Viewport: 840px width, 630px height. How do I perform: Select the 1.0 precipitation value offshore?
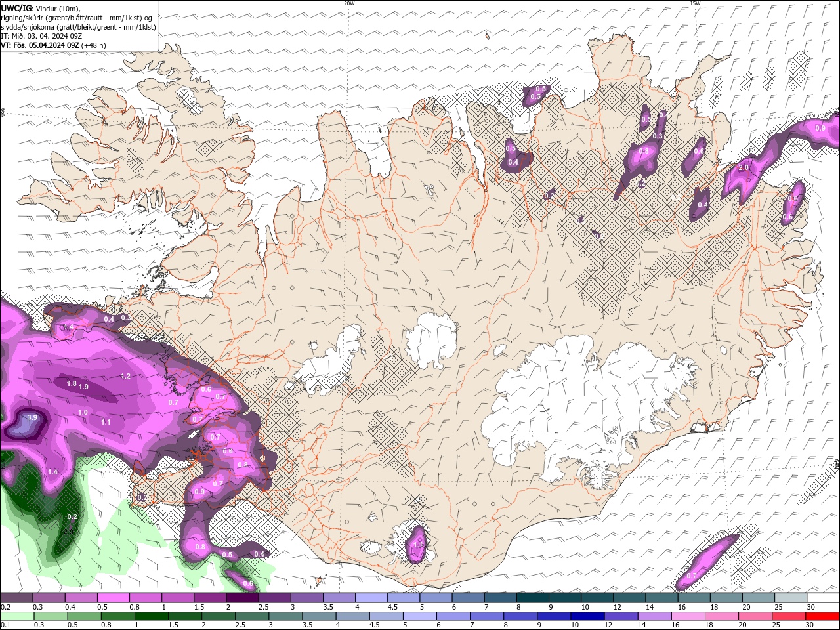pyautogui.click(x=83, y=412)
